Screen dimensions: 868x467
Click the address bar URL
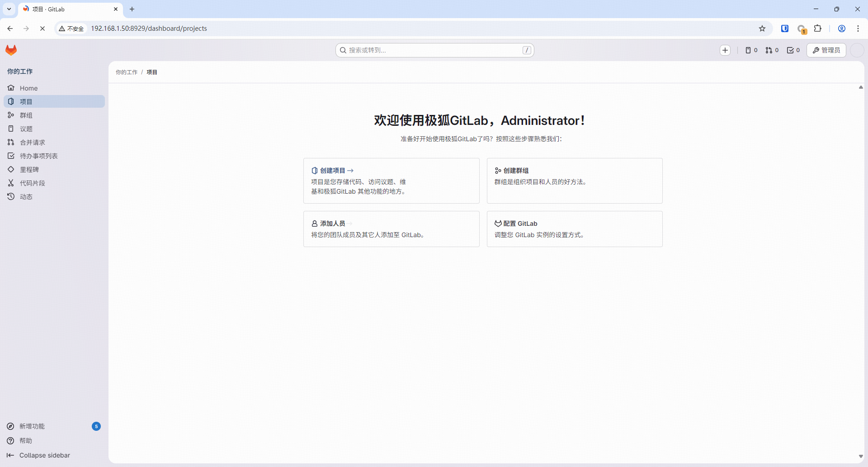point(149,29)
